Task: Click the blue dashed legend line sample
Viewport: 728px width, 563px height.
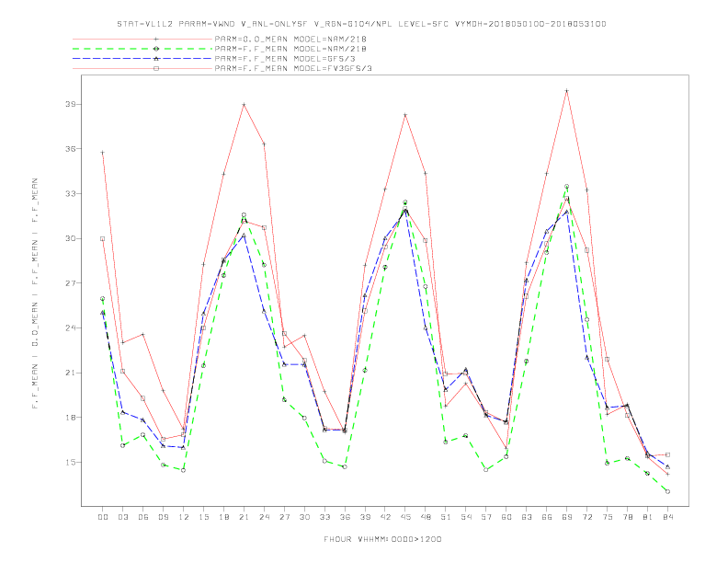Action: 142,59
